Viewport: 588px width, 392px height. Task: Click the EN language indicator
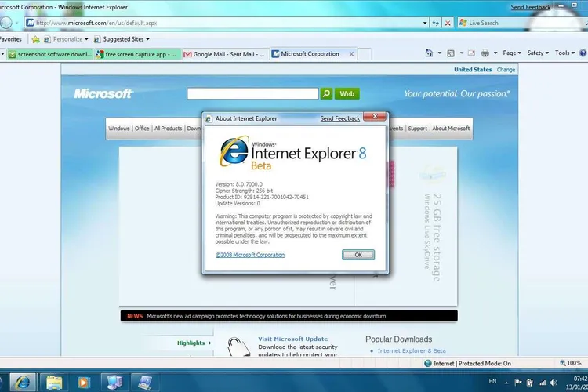[x=492, y=381]
